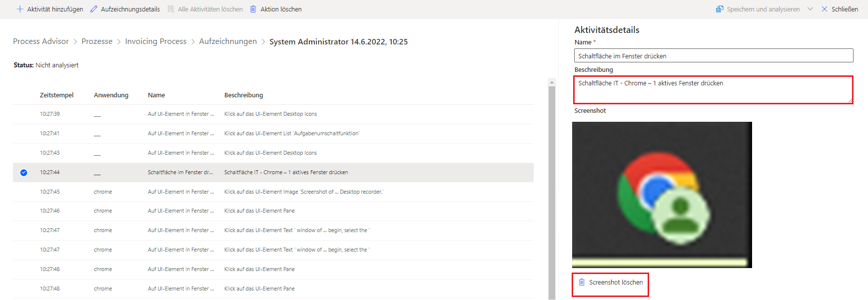Image resolution: width=868 pixels, height=300 pixels.
Task: Click the Alle Aktivitäten löschen icon
Action: 171,9
